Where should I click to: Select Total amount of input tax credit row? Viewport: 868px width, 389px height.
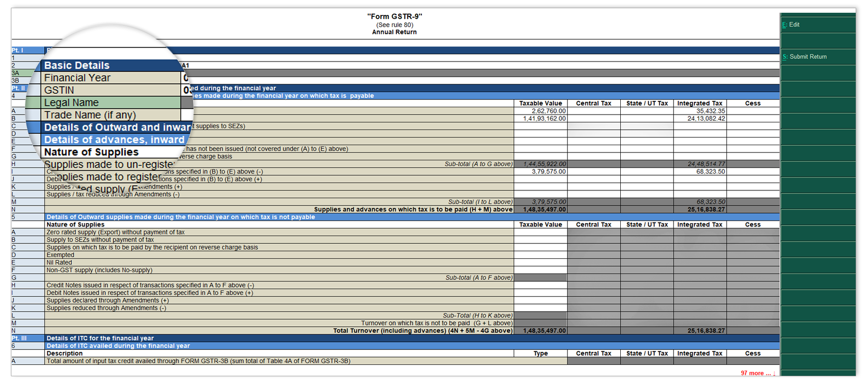pyautogui.click(x=279, y=361)
